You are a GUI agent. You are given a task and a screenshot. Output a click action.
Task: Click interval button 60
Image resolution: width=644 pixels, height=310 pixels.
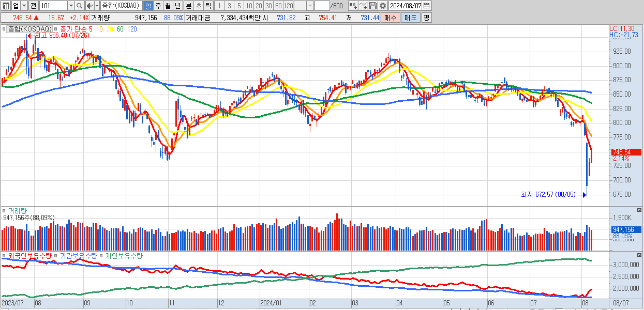coord(278,6)
